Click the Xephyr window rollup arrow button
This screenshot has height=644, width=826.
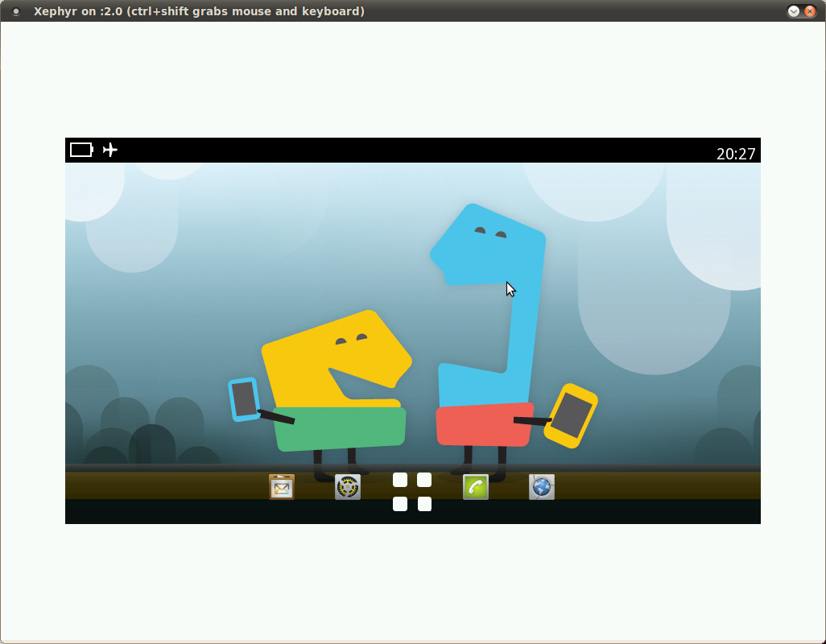click(793, 11)
